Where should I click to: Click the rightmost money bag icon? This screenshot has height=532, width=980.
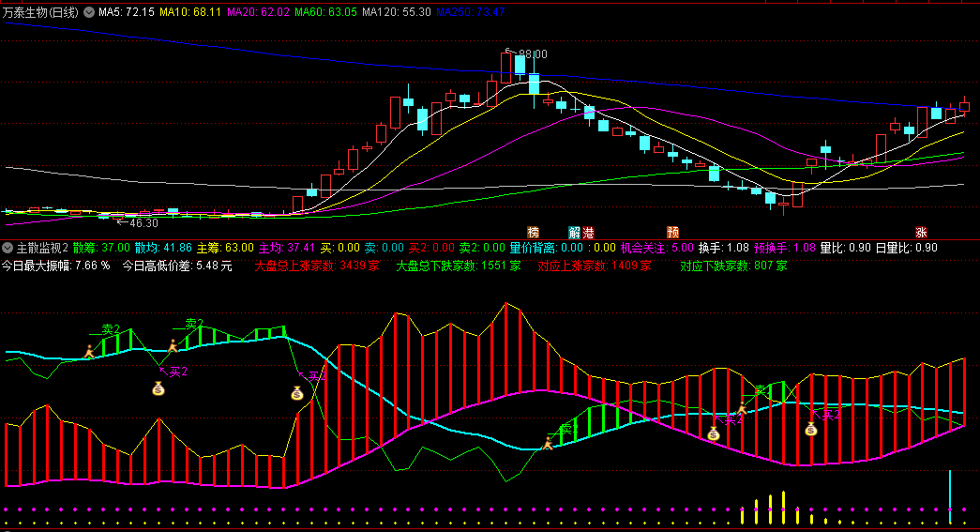pos(811,429)
